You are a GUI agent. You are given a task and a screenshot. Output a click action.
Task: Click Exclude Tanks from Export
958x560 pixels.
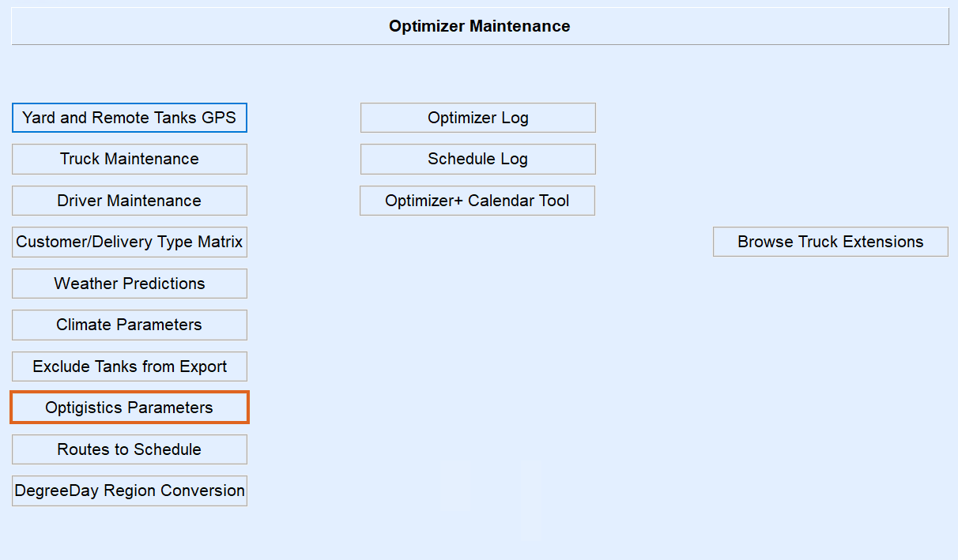tap(130, 366)
